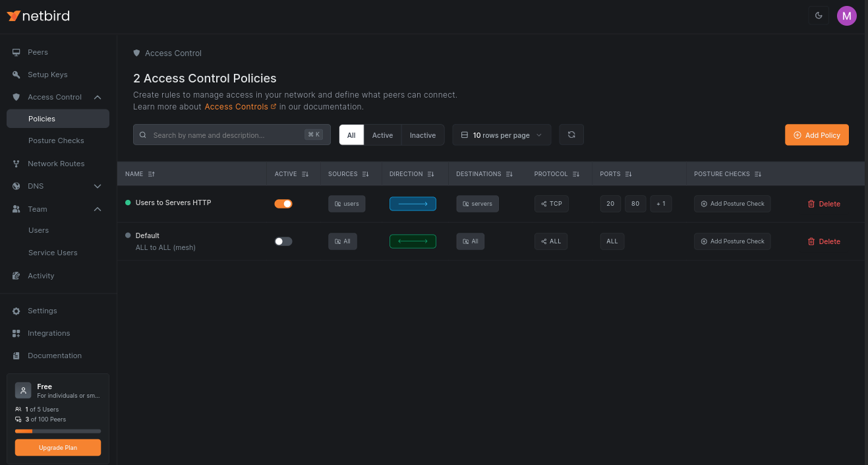Select the Activity section in sidebar
This screenshot has height=465, width=868.
pyautogui.click(x=41, y=275)
